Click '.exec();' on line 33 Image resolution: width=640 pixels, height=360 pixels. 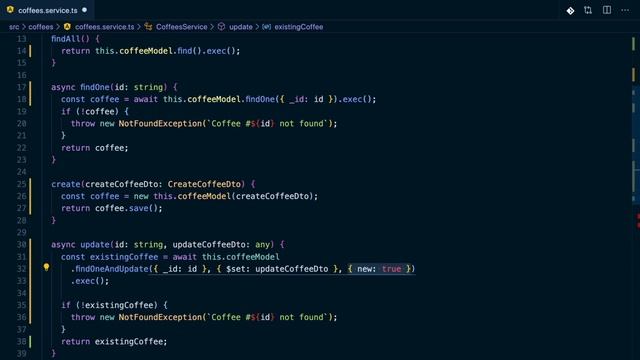(x=90, y=281)
